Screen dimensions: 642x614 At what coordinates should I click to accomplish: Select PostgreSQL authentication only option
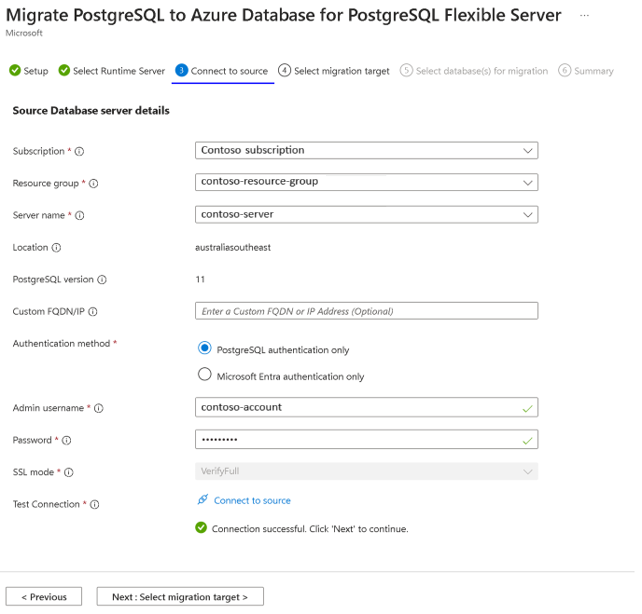click(205, 349)
